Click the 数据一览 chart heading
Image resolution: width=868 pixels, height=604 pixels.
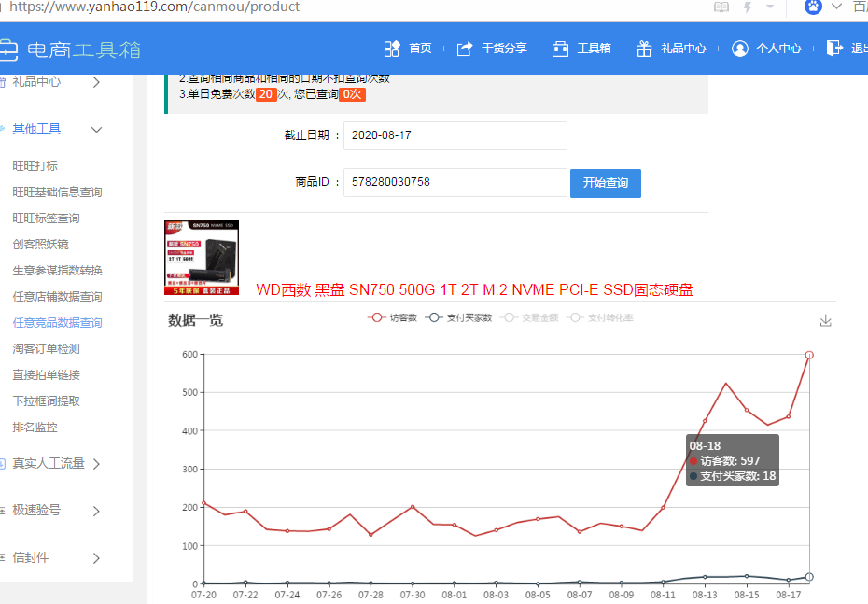click(195, 320)
